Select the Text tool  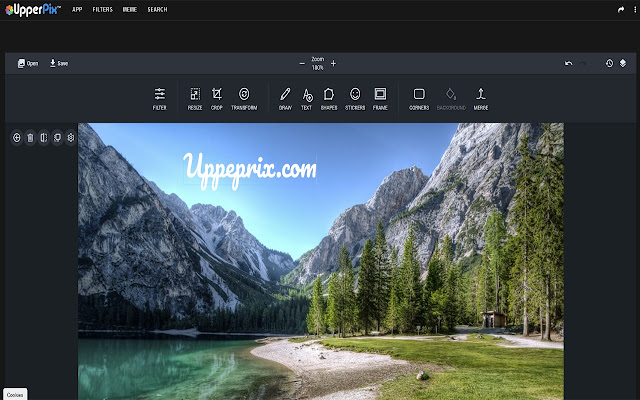click(x=307, y=99)
